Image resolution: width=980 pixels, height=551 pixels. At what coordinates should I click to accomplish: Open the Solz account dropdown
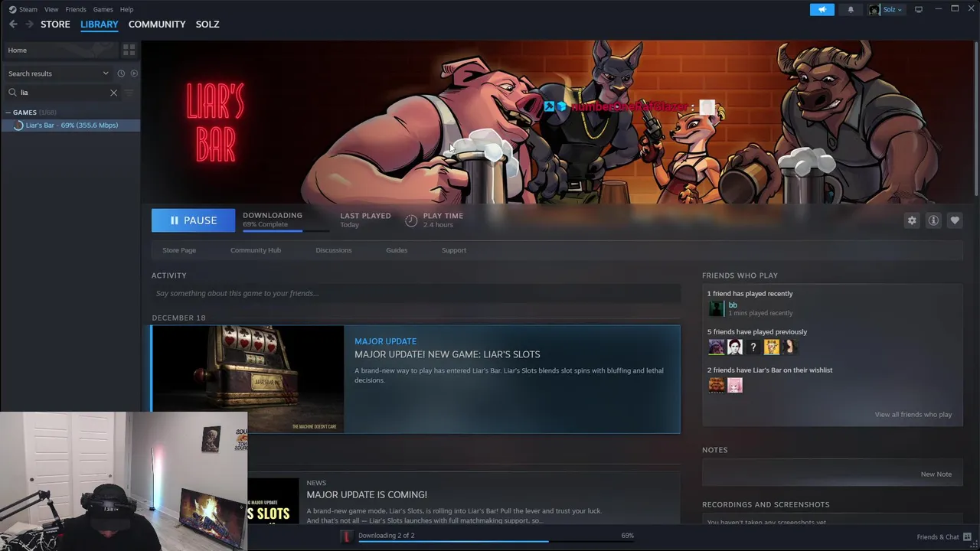886,9
